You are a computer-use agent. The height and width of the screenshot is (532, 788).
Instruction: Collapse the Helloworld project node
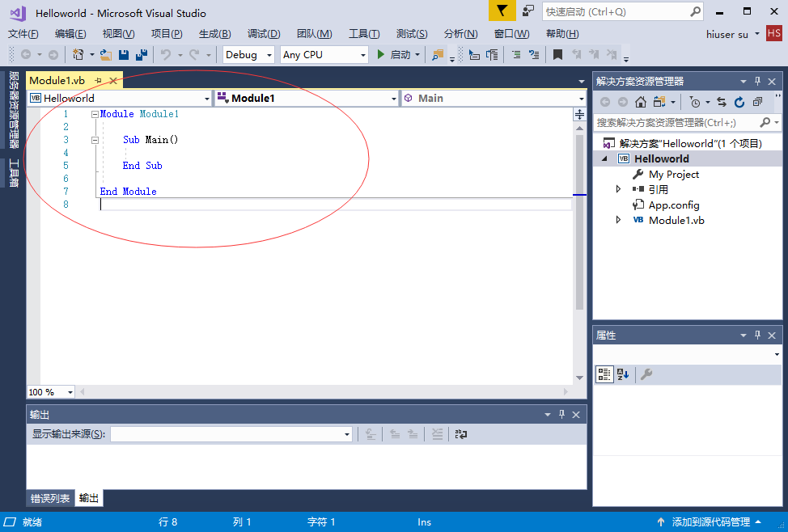pyautogui.click(x=604, y=158)
